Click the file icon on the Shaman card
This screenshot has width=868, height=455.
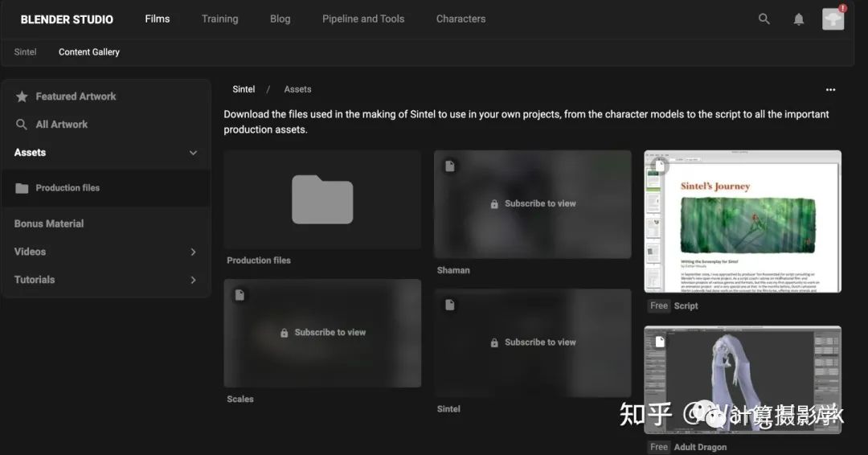(449, 166)
